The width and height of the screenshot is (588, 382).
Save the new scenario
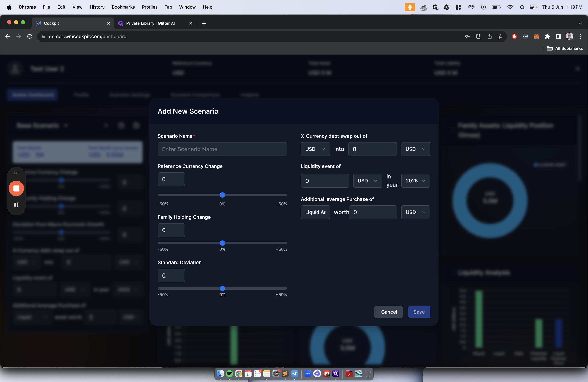pos(419,312)
